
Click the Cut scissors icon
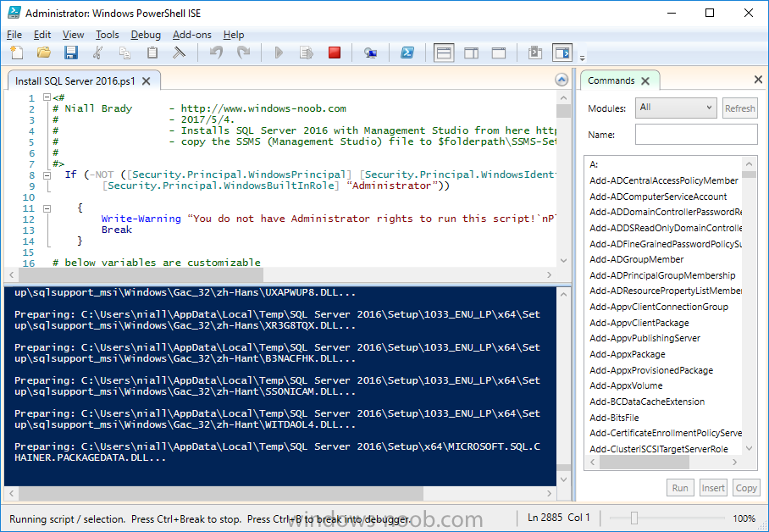coord(97,53)
